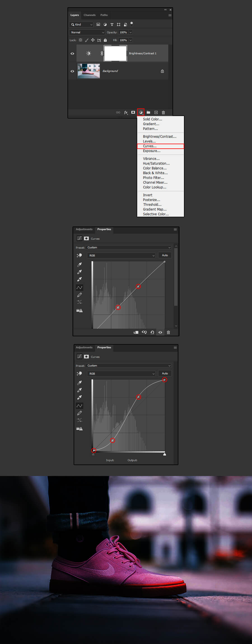Viewport: 252px width, 644px height.
Task: Open Adjustments tab in upper Curves panel
Action: [84, 229]
